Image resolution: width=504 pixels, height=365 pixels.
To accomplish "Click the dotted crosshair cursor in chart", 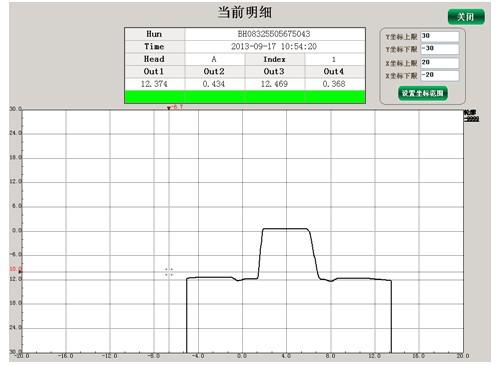I will click(169, 272).
